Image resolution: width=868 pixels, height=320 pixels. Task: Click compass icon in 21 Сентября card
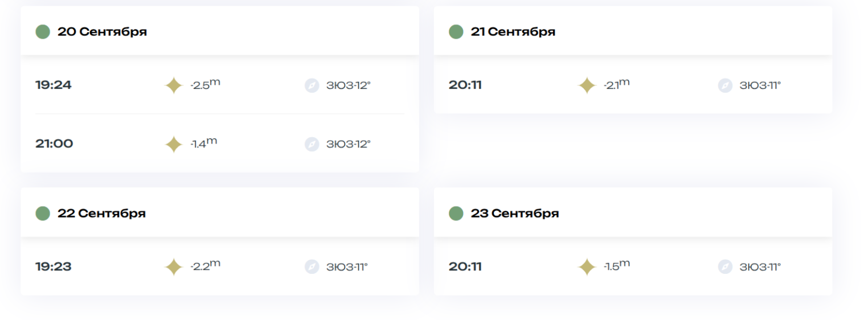point(724,85)
